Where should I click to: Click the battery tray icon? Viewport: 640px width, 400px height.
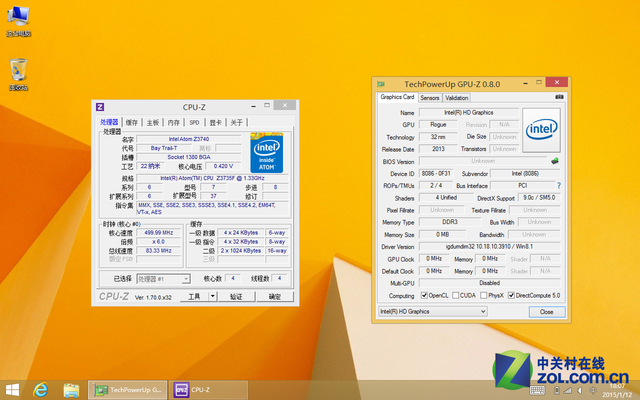(x=556, y=390)
